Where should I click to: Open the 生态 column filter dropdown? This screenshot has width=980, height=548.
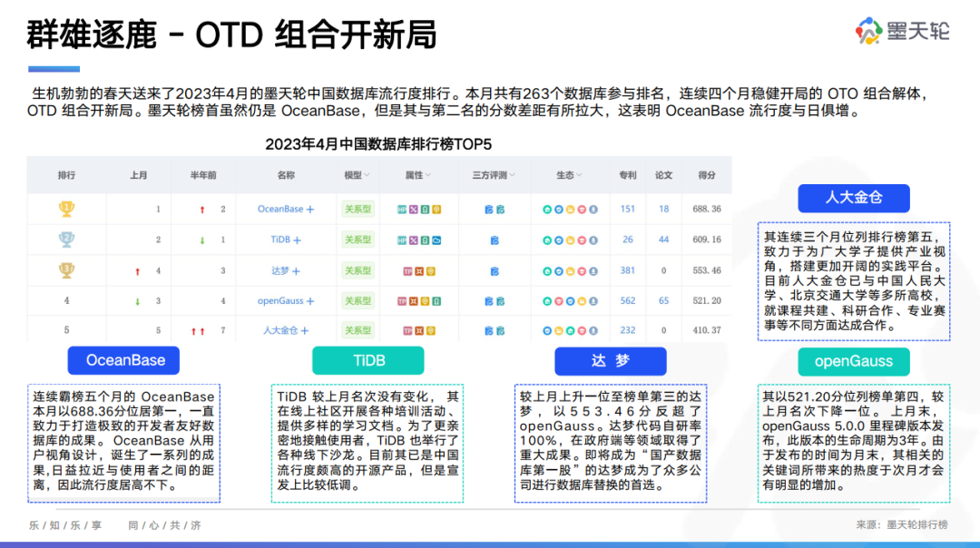pyautogui.click(x=579, y=176)
